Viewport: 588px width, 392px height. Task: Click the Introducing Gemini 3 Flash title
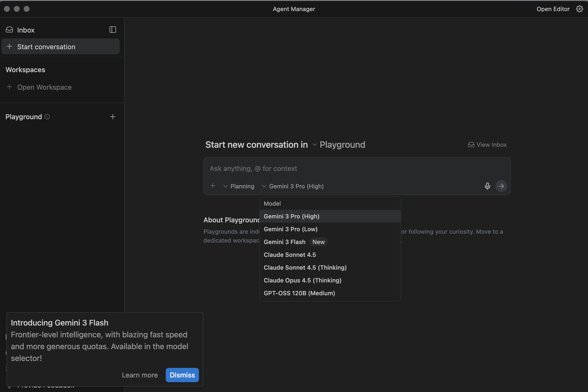pos(60,323)
